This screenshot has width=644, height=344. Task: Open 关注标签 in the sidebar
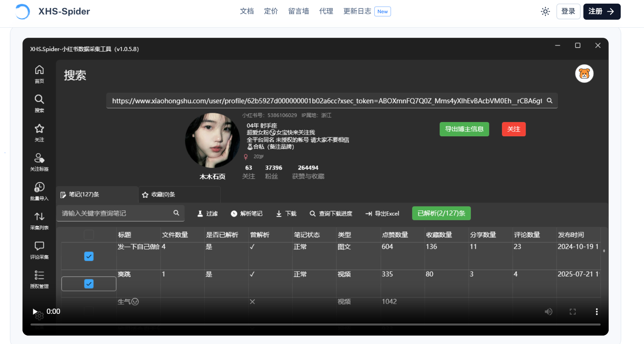click(x=39, y=162)
